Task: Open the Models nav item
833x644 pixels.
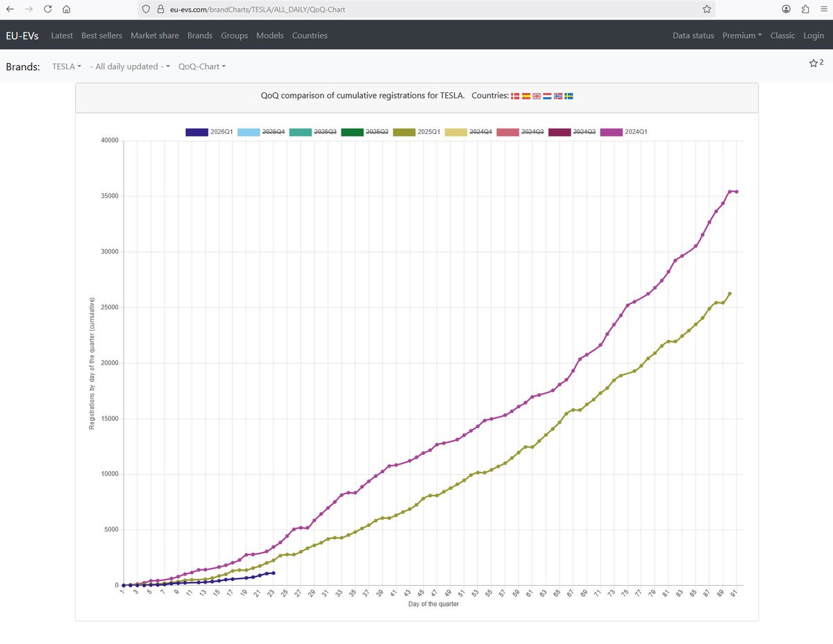Action: click(x=270, y=35)
